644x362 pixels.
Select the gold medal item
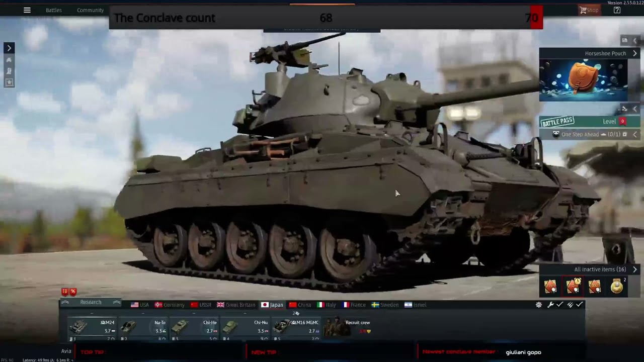pyautogui.click(x=617, y=286)
